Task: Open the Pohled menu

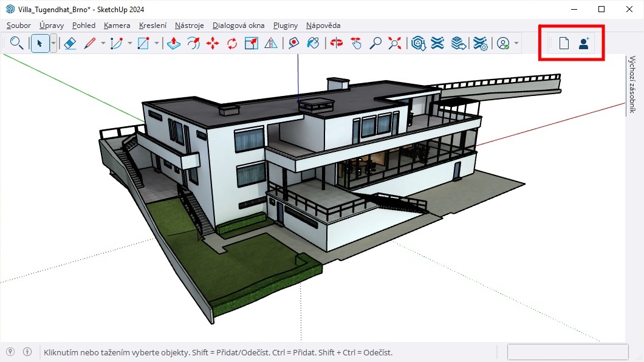Action: (84, 26)
